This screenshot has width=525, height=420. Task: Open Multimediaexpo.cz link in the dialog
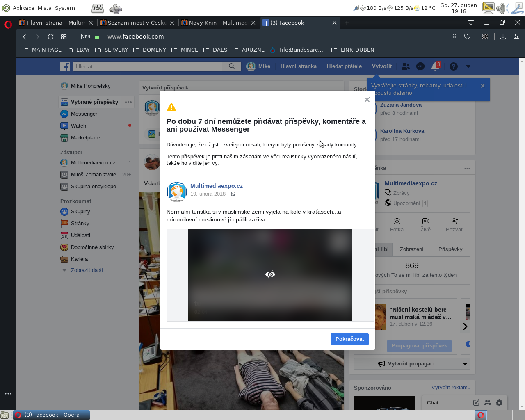point(217,186)
